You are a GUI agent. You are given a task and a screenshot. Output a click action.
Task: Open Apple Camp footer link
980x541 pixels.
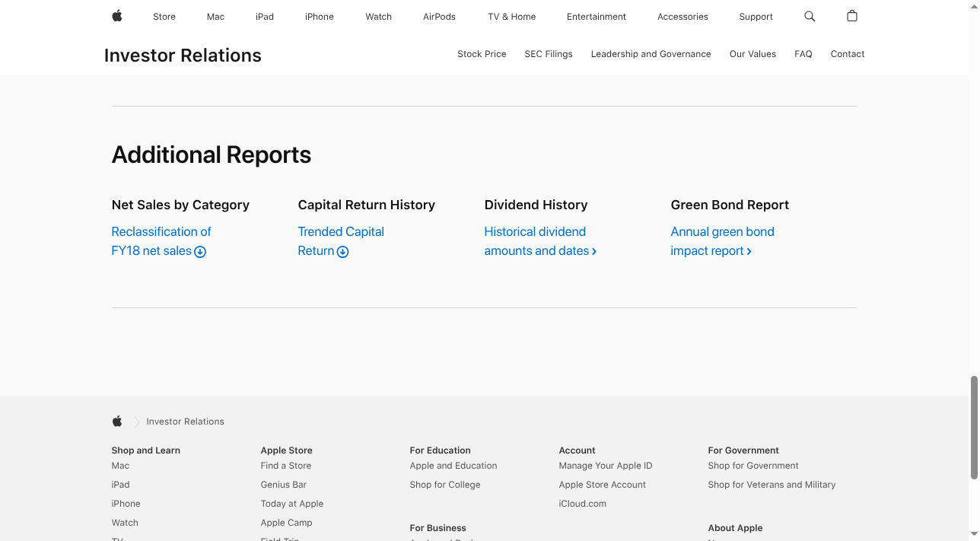(x=286, y=523)
